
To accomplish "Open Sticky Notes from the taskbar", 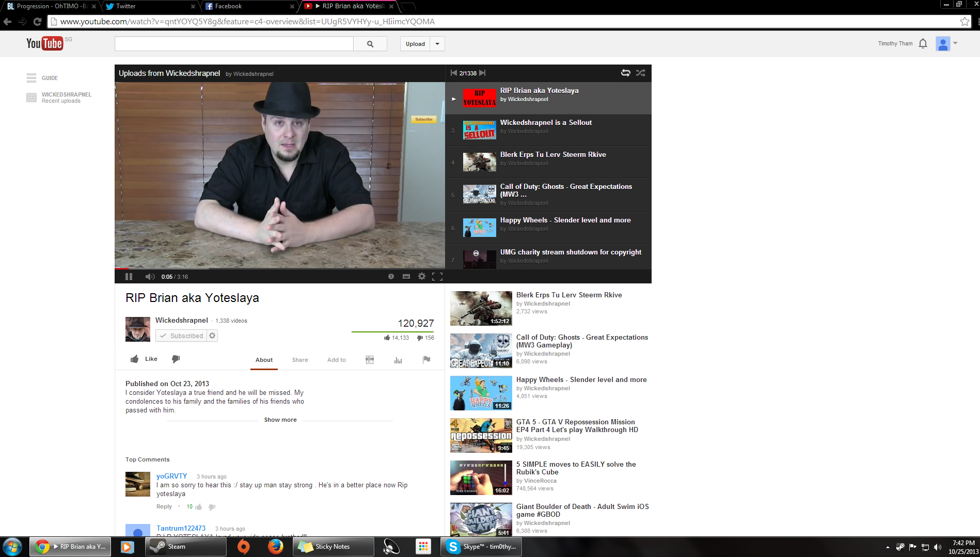I will 333,547.
